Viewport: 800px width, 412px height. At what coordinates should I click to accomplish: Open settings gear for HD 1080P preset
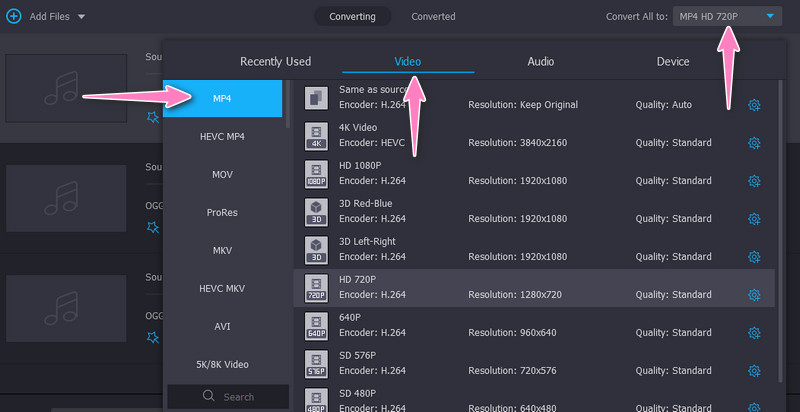tap(754, 181)
